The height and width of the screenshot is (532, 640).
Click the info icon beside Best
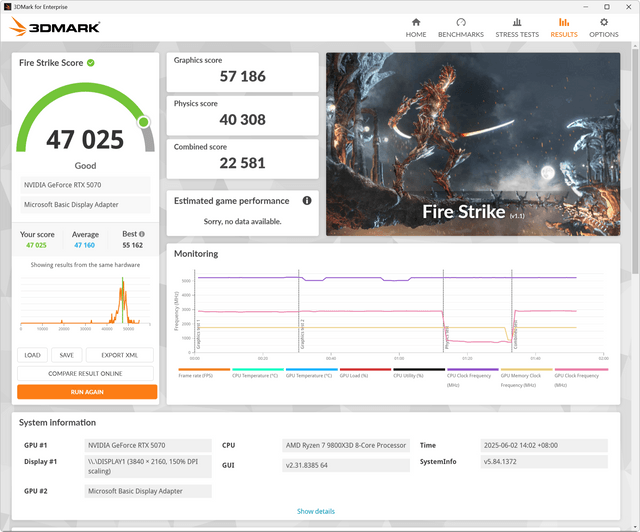[142, 234]
